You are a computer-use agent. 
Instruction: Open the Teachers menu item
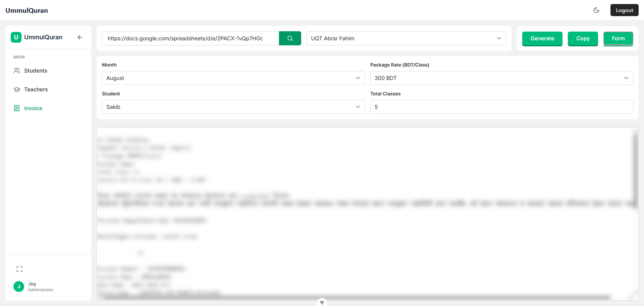pyautogui.click(x=36, y=89)
